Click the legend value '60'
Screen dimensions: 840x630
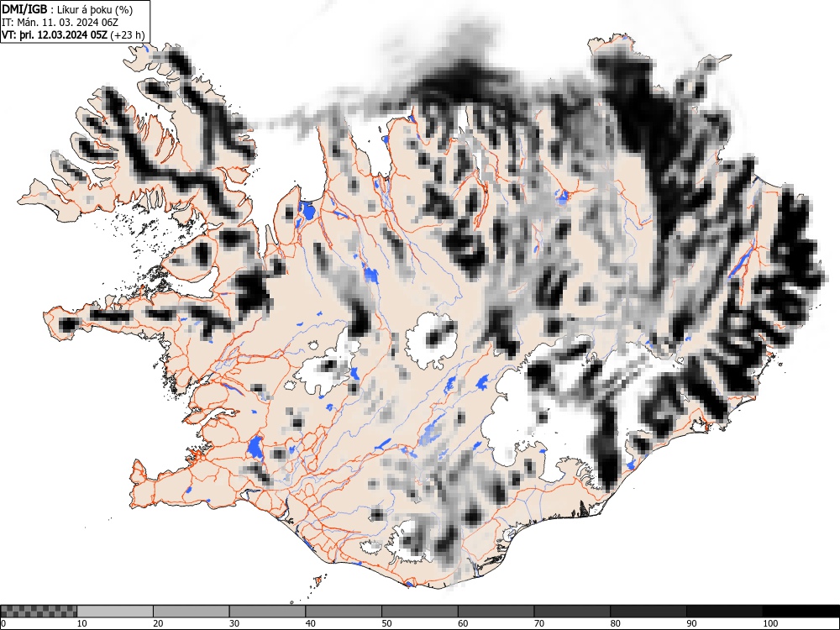tap(463, 623)
